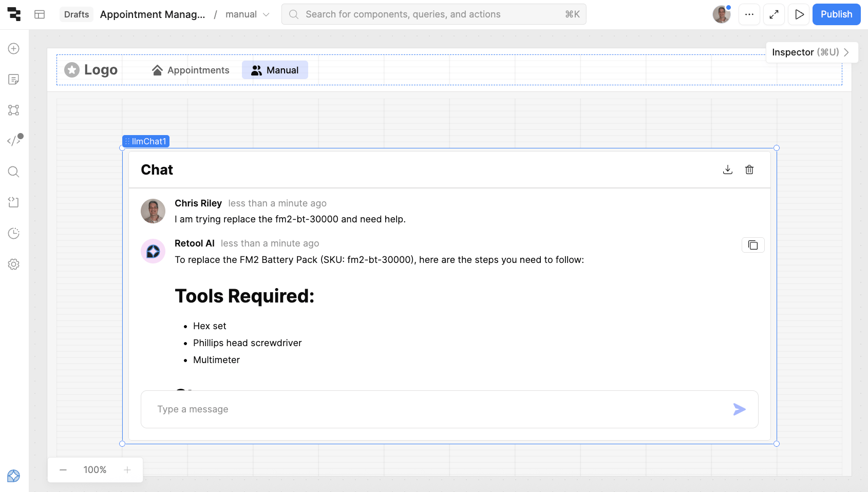Switch to the Appointments nav tab
Screen dimensions: 868x492
191,70
